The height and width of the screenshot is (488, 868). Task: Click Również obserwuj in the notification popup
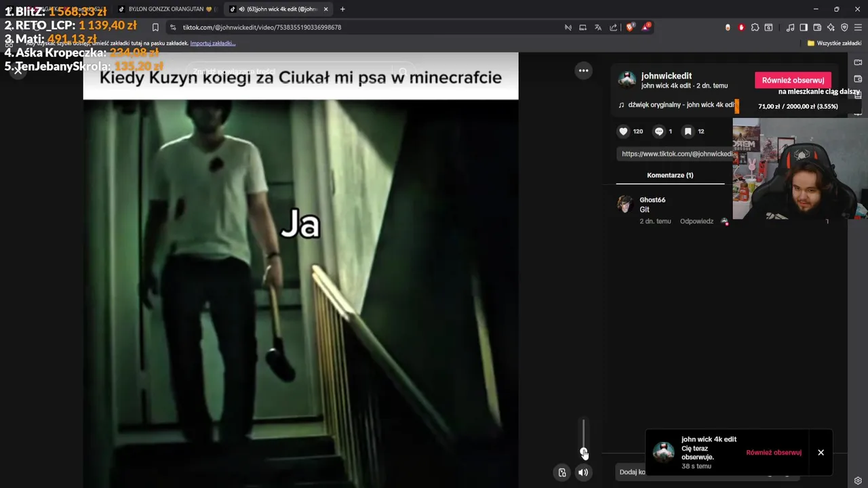(774, 452)
